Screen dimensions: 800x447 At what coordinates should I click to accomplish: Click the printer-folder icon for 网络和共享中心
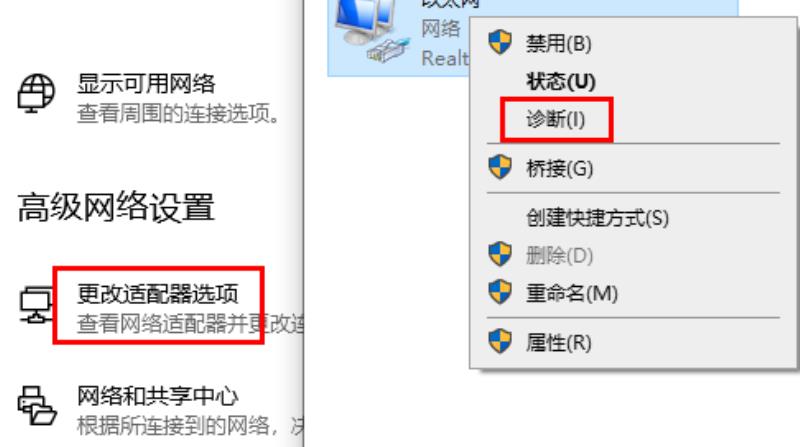pos(36,405)
